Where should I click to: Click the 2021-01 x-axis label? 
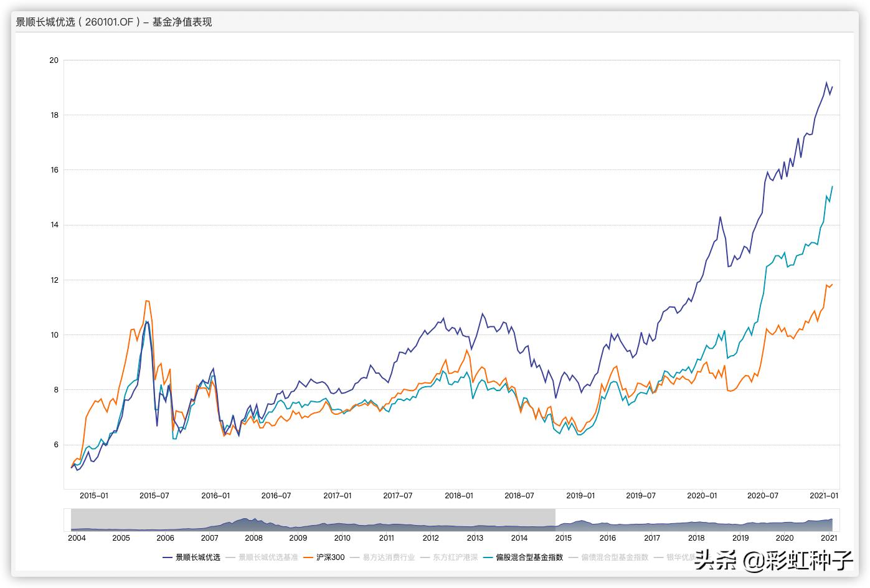click(x=824, y=496)
